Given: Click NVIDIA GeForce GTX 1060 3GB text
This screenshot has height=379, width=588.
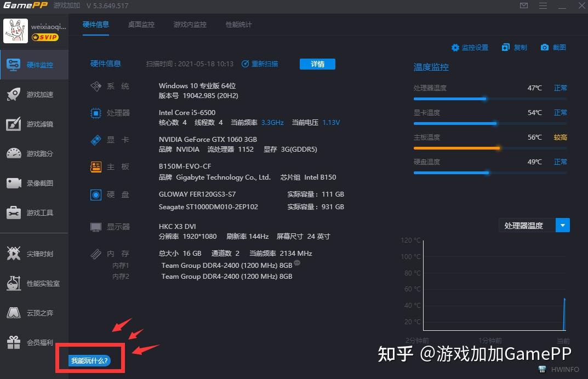Looking at the screenshot, I should pyautogui.click(x=208, y=140).
